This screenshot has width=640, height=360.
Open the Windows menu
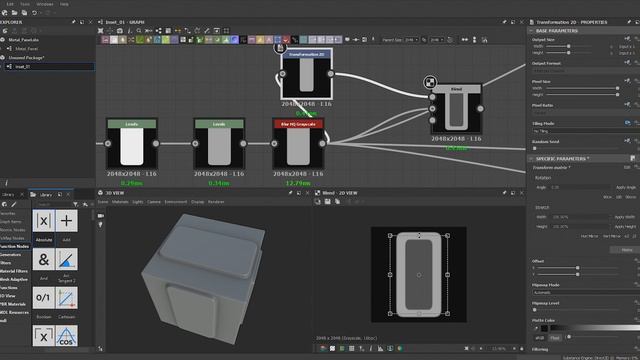pyautogui.click(x=44, y=4)
